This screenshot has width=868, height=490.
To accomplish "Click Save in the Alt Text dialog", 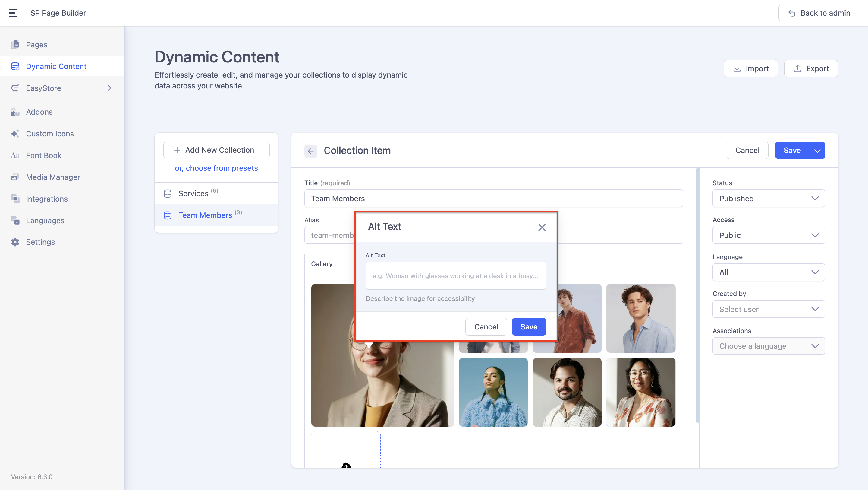I will click(528, 326).
